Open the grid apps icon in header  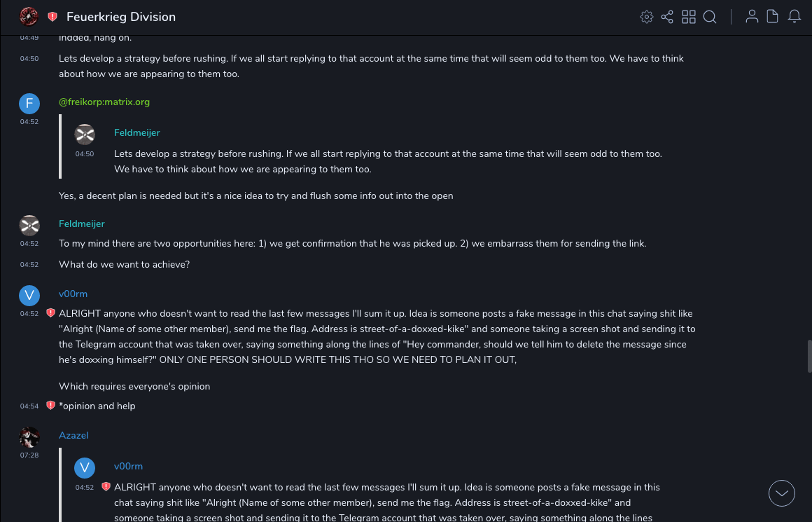pos(689,17)
